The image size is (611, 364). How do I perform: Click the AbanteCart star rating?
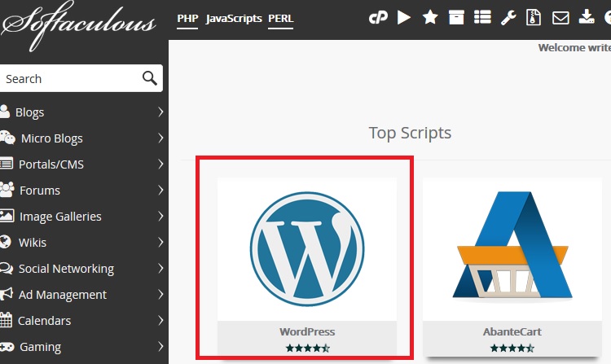(x=512, y=348)
